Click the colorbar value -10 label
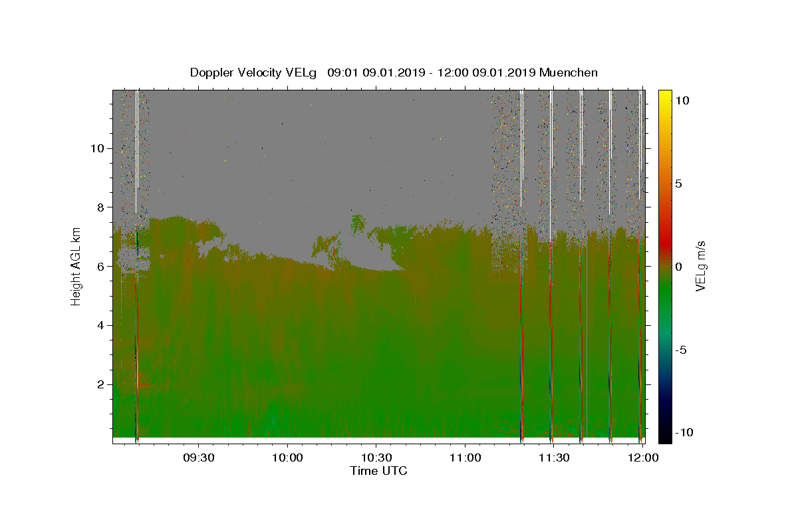 pos(684,432)
